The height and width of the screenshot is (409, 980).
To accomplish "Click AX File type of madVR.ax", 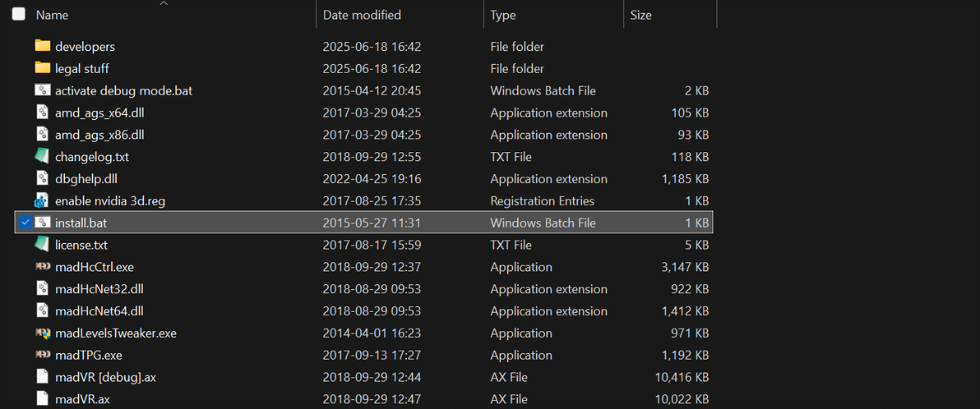I will pos(509,399).
